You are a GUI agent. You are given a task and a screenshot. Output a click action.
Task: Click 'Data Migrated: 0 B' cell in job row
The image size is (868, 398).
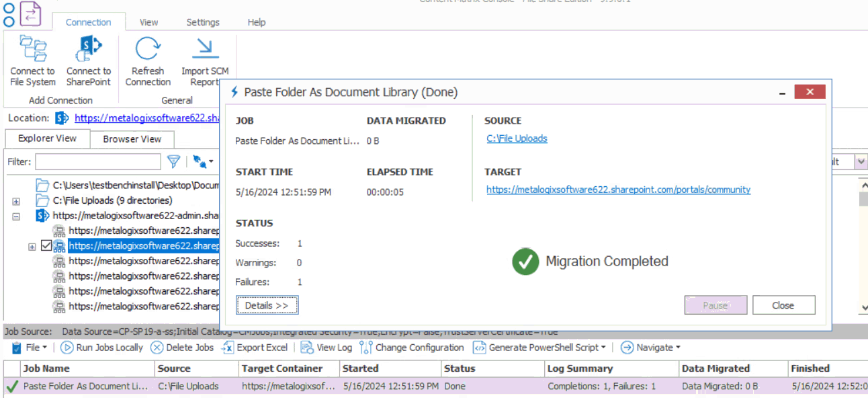[720, 387]
